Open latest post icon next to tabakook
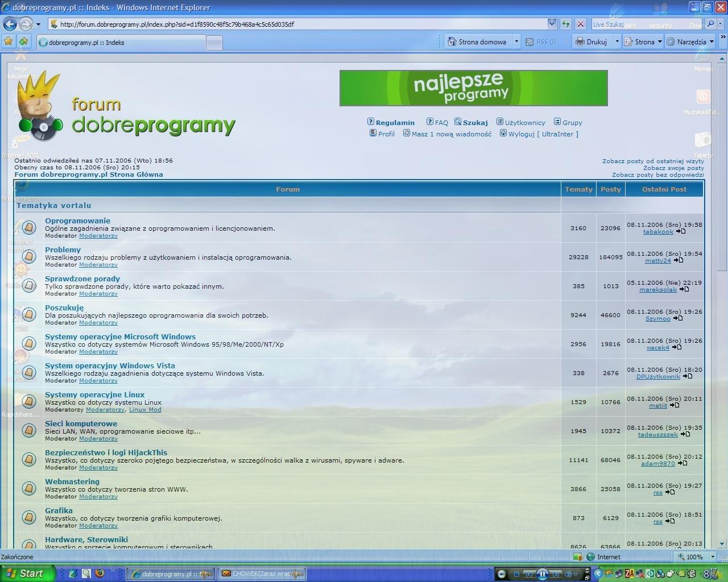This screenshot has width=728, height=582. pyautogui.click(x=681, y=232)
